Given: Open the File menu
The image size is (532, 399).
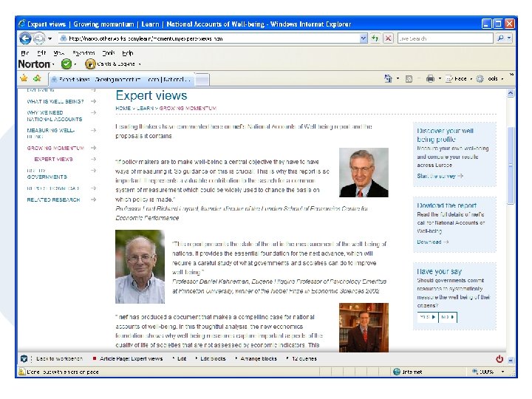Looking at the screenshot, I should tap(25, 53).
